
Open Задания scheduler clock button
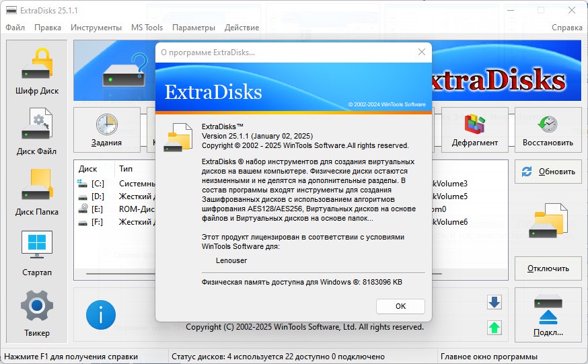pos(107,130)
